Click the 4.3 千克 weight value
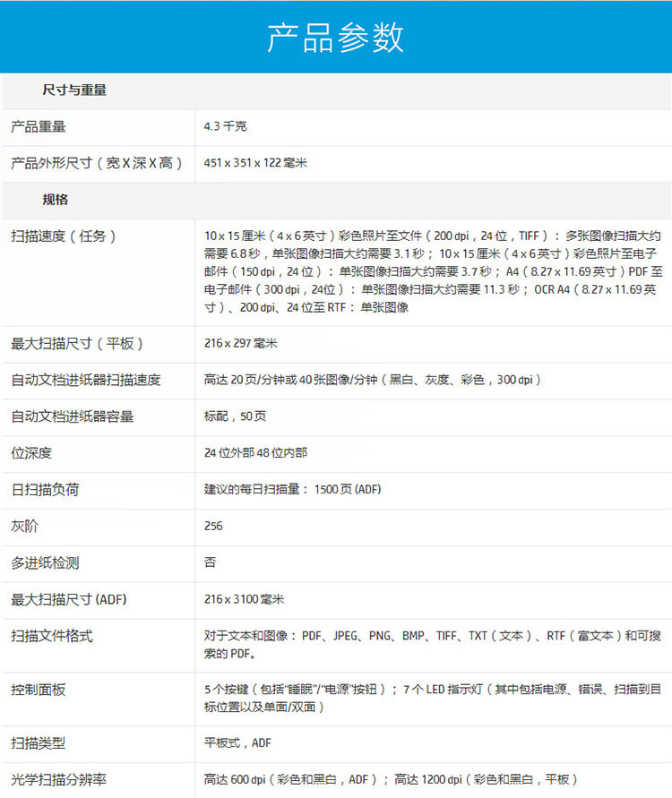Image resolution: width=672 pixels, height=798 pixels. tap(226, 127)
